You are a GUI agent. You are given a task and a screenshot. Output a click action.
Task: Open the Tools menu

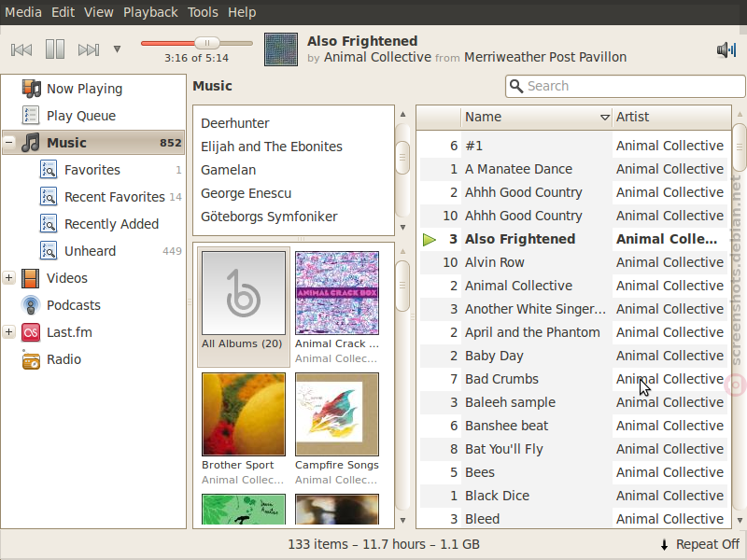pos(203,12)
